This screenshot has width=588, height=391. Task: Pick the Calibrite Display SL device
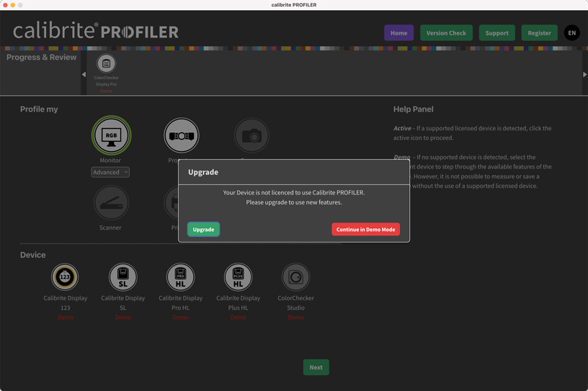[122, 277]
